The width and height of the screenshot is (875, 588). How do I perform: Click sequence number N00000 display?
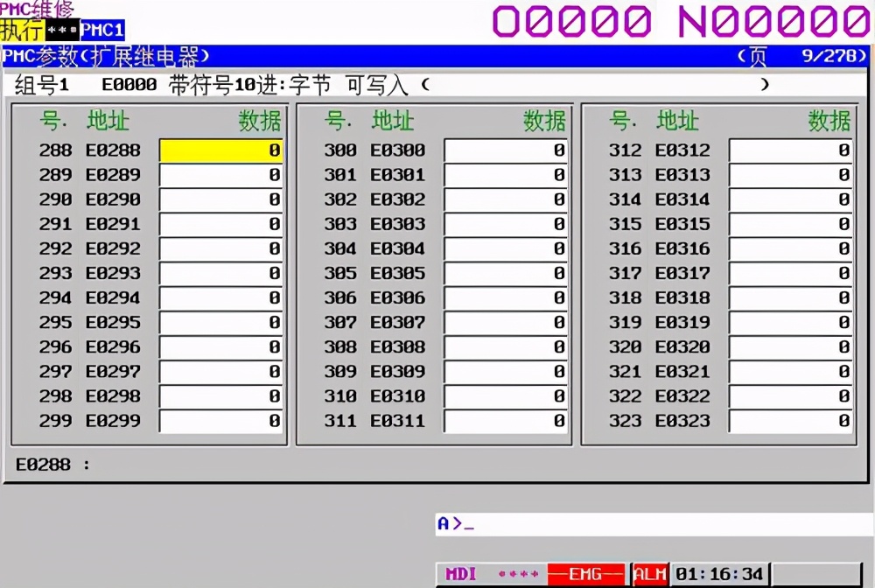click(774, 21)
